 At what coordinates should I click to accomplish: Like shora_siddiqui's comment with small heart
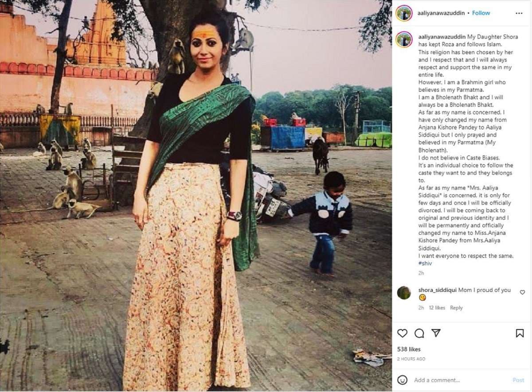coord(522,292)
